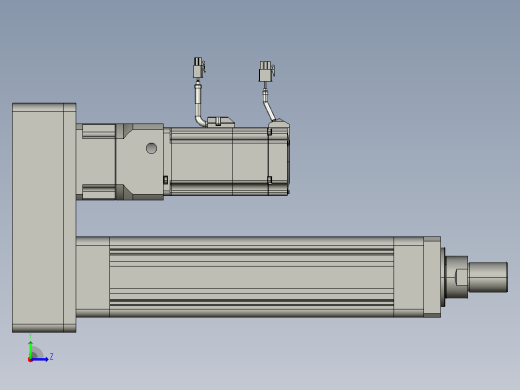This screenshot has width=520, height=390.
Task: Select the front end cap of the cylinder
Action: 432,277
